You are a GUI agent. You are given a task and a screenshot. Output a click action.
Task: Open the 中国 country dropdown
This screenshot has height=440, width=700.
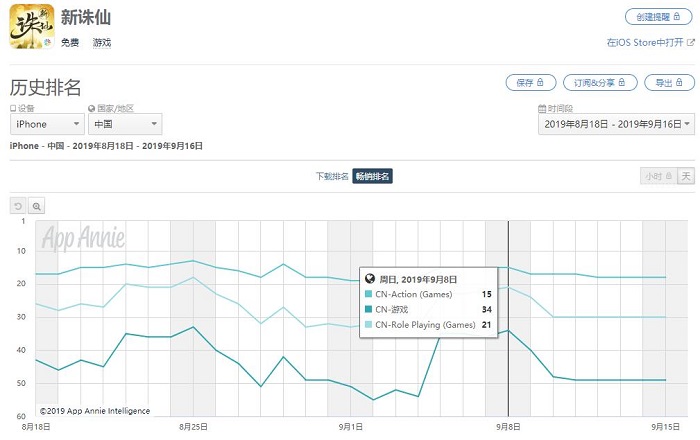pos(125,124)
